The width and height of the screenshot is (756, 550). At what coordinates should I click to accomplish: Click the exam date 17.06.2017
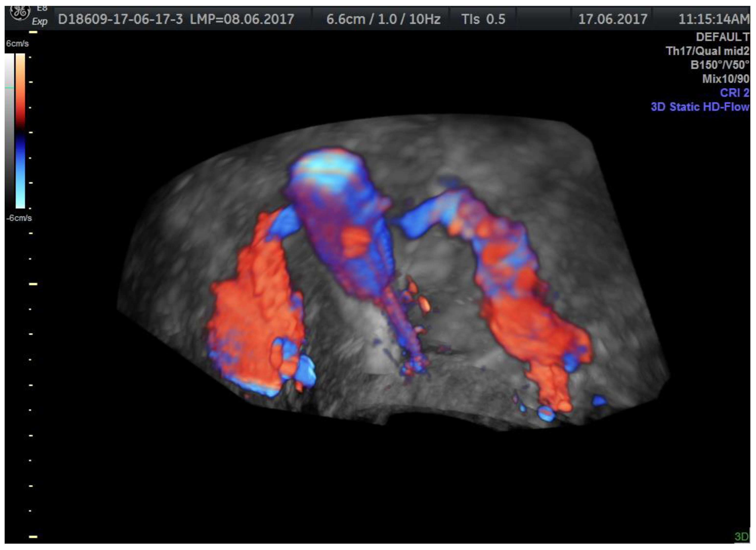(x=613, y=19)
